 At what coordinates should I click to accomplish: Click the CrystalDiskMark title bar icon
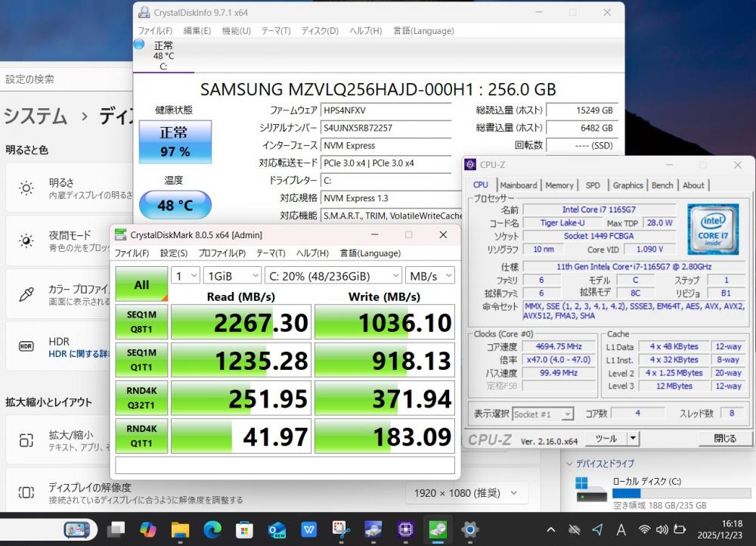[120, 235]
